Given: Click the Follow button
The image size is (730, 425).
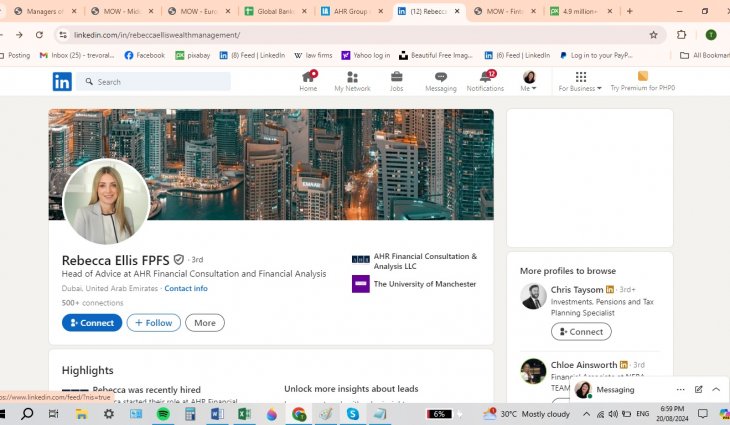Looking at the screenshot, I should 154,323.
